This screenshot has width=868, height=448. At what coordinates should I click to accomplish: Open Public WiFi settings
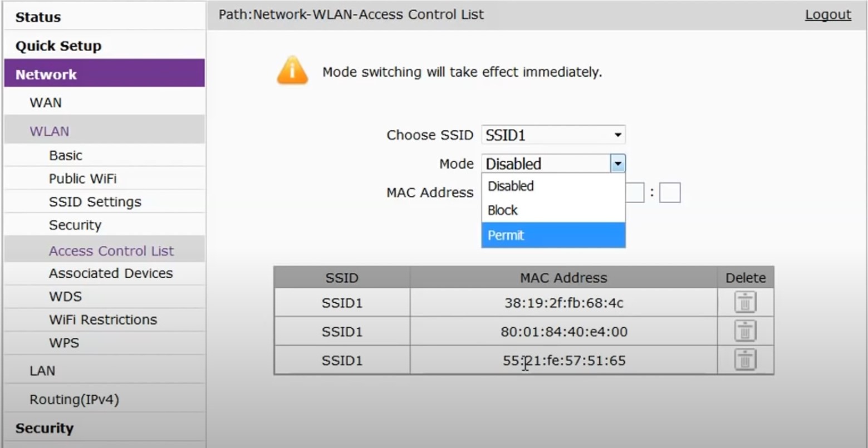coord(82,179)
